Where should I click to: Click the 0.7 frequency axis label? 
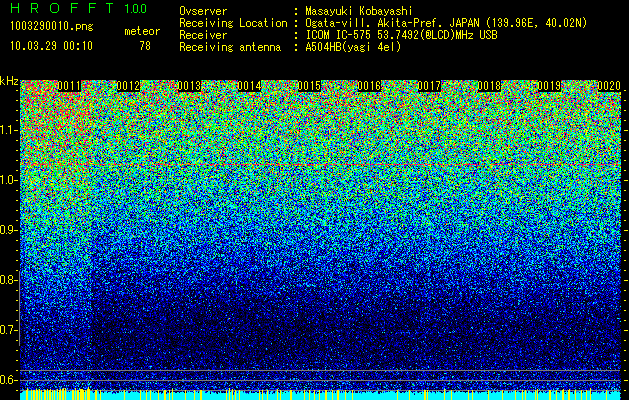pos(7,330)
